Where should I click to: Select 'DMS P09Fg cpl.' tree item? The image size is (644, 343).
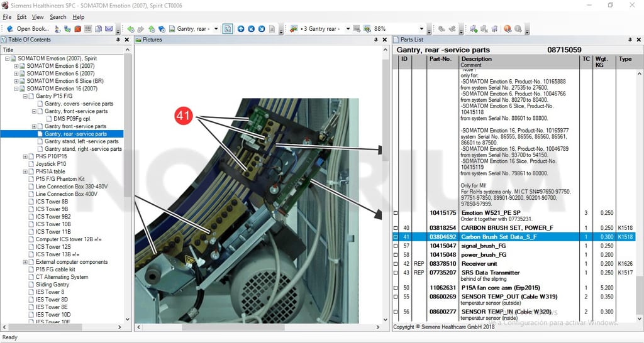72,119
